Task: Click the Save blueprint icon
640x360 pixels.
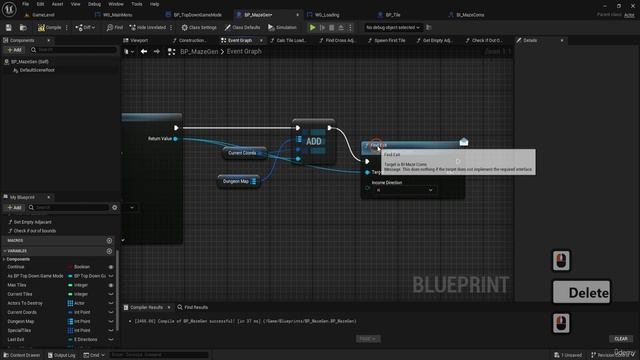Action: [x=9, y=27]
